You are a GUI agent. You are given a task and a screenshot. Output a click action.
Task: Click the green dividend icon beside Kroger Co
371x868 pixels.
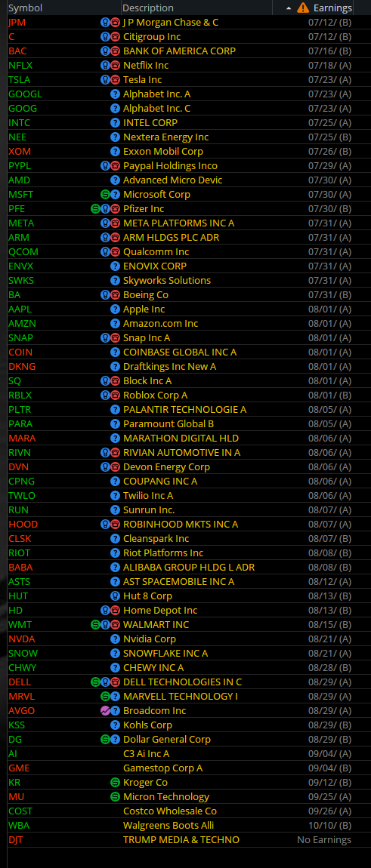[116, 783]
